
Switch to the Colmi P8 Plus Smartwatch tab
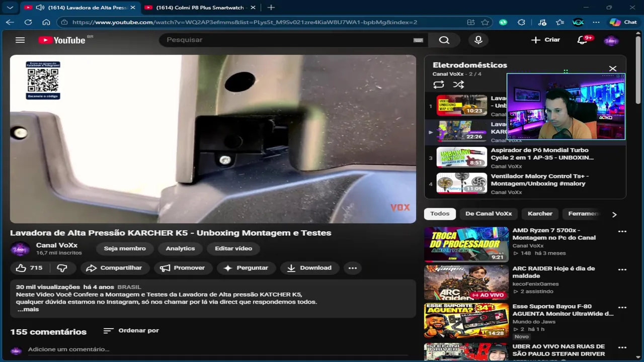[x=200, y=8]
